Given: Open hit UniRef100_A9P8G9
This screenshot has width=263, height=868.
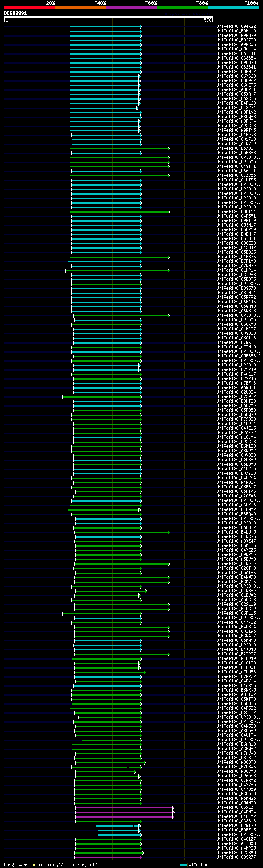Looking at the screenshot, I should tap(236, 35).
